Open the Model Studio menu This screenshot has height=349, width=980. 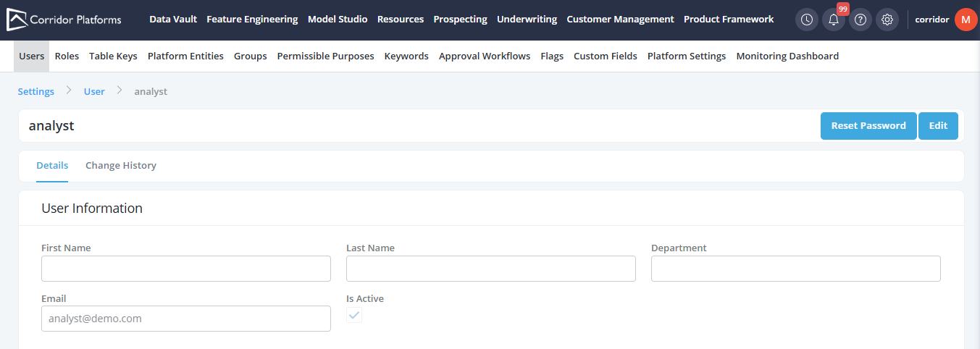(338, 20)
